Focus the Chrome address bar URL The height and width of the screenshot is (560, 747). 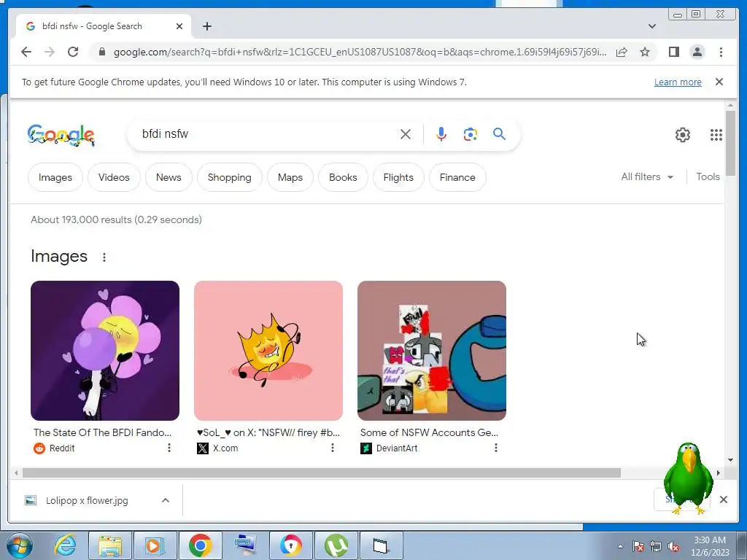tap(360, 52)
